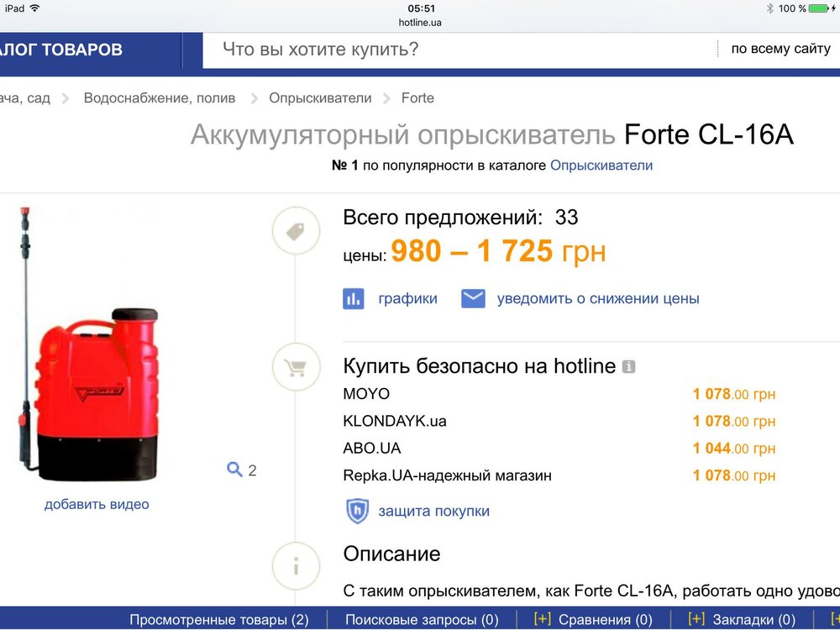
Task: Open the red Forte sprayer product image
Action: coord(88,344)
